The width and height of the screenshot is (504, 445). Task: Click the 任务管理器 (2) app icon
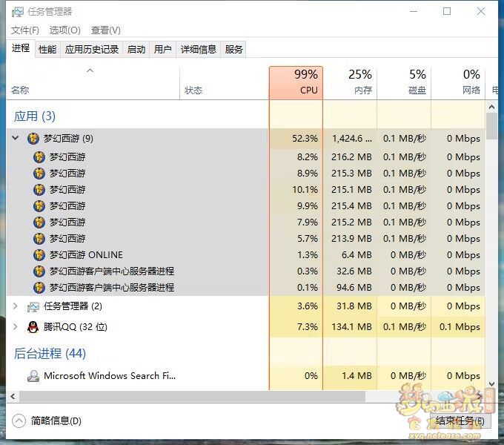coord(33,307)
